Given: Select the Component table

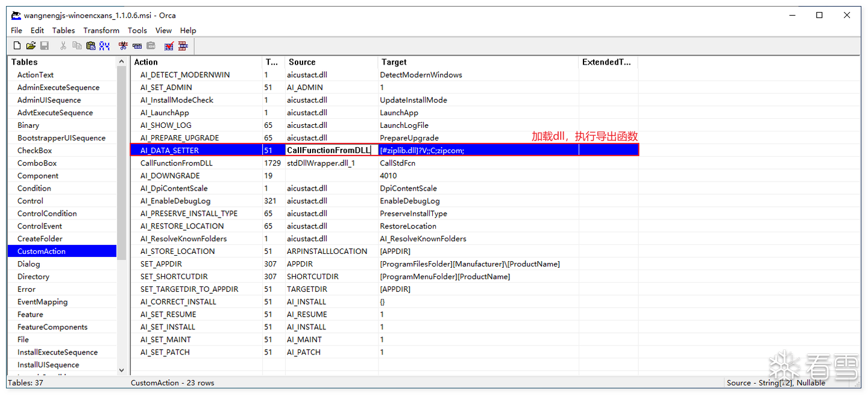Looking at the screenshot, I should pyautogui.click(x=38, y=176).
